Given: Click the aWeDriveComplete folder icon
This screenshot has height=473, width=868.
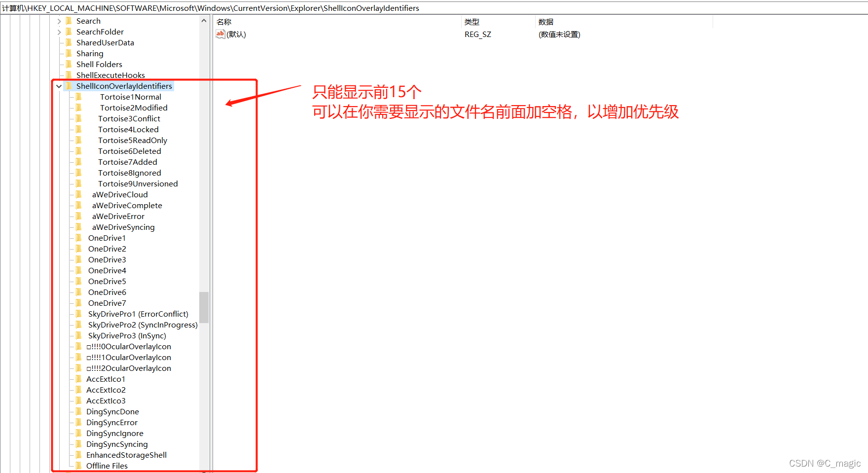Looking at the screenshot, I should (79, 205).
